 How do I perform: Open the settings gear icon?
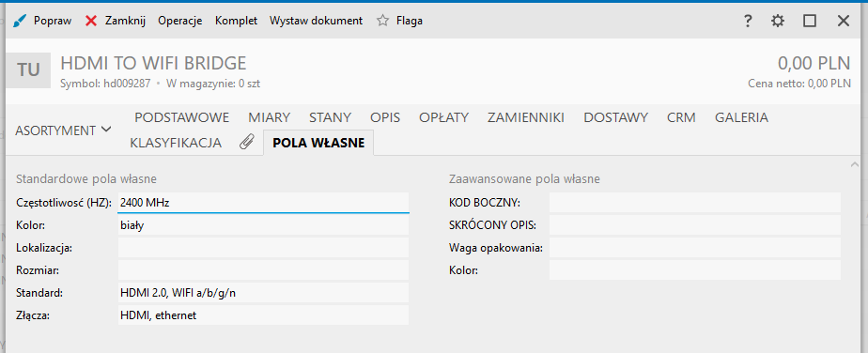point(778,21)
